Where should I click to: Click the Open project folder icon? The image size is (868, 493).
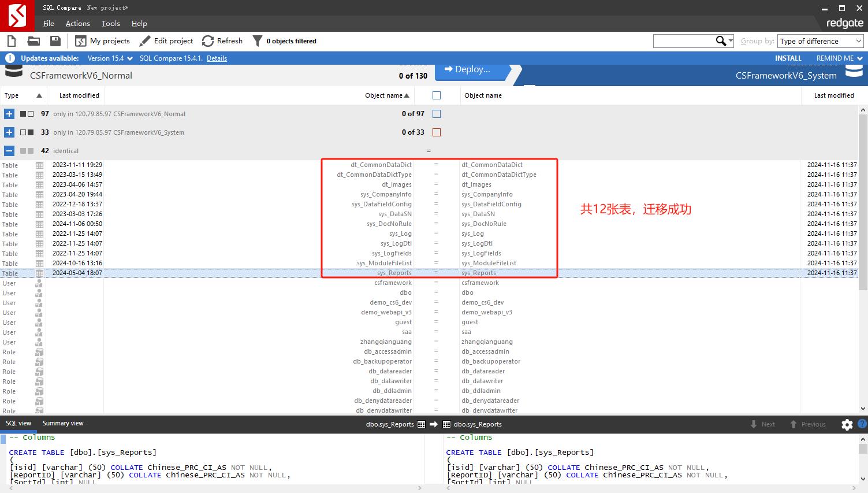click(33, 41)
